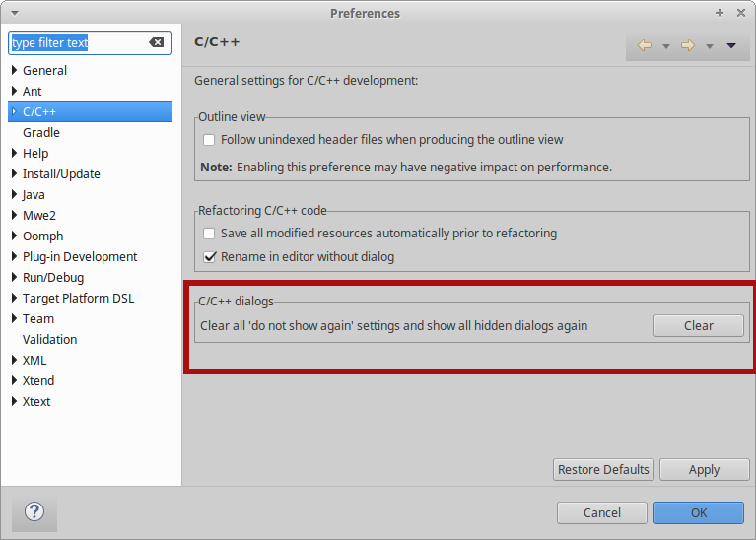
Task: Expand the General preferences category
Action: point(15,71)
